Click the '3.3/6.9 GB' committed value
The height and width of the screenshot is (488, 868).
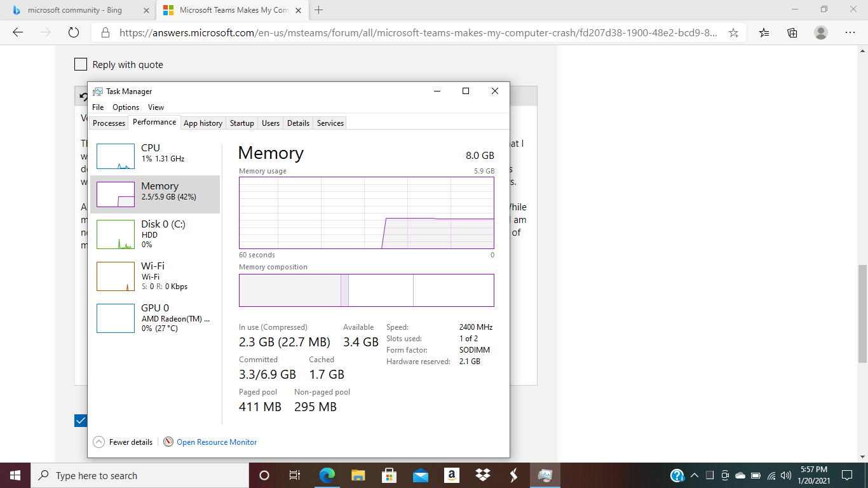[x=268, y=374]
